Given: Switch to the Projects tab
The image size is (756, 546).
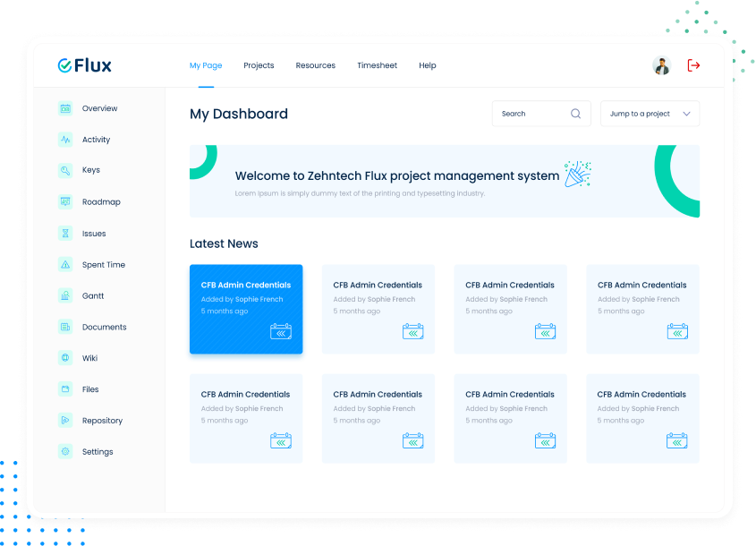Looking at the screenshot, I should (259, 65).
